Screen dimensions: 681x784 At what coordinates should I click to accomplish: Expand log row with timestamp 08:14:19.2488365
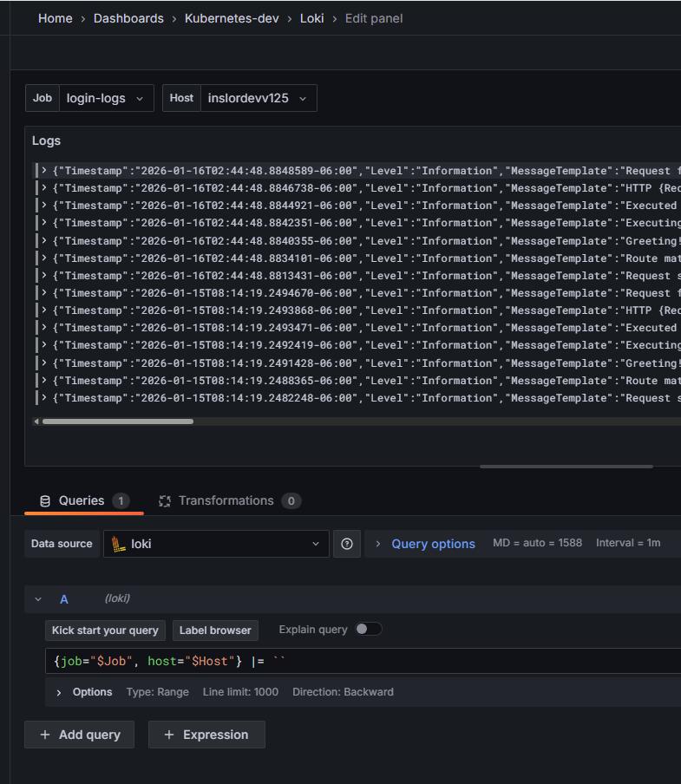pyautogui.click(x=44, y=381)
